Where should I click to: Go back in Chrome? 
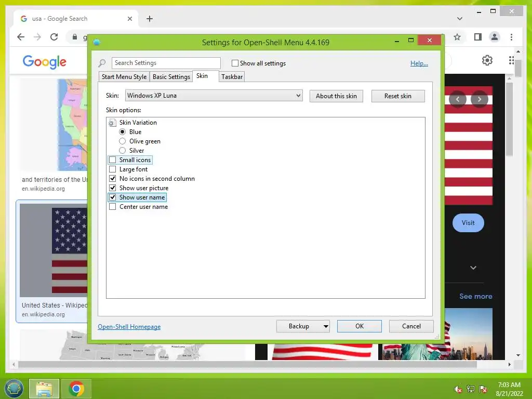(x=21, y=37)
